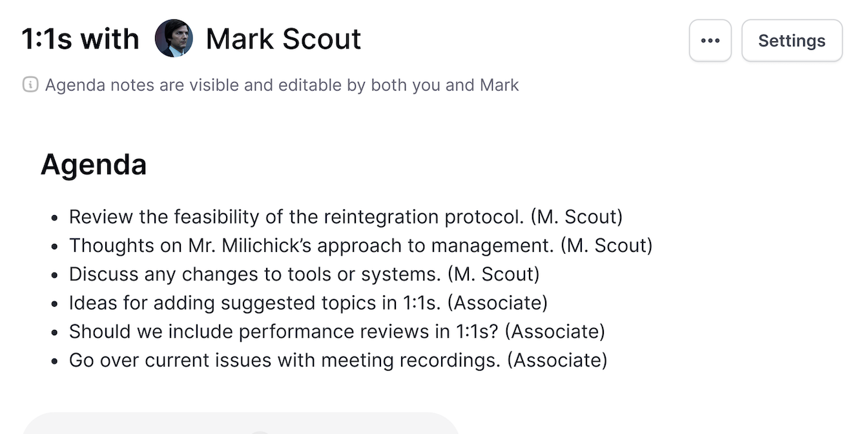Click the suggested topics in 1:1s agenda item
868x434 pixels.
pos(258,303)
